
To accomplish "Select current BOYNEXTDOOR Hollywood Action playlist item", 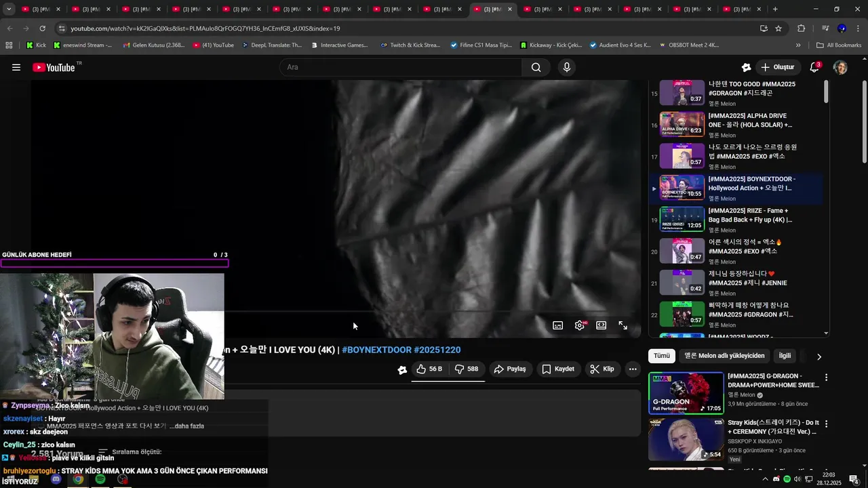I will point(736,188).
